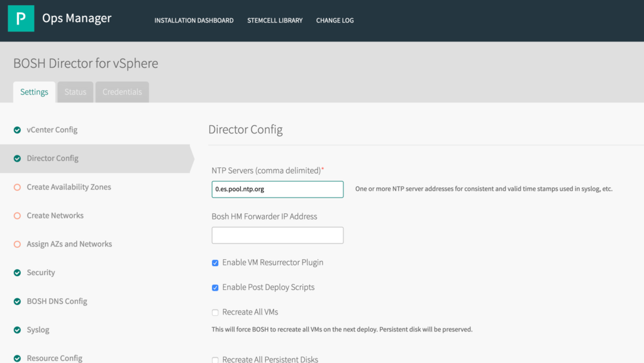Click the Bosh HM Forwarder IP Address field
This screenshot has width=644, height=363.
[277, 235]
